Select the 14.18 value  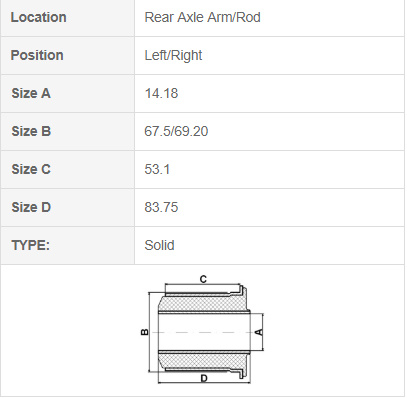pos(161,93)
